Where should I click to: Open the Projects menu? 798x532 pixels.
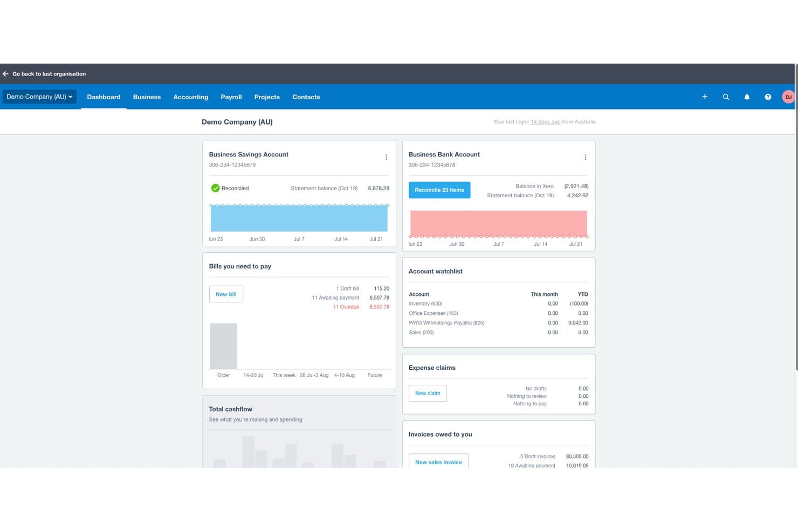(x=267, y=97)
